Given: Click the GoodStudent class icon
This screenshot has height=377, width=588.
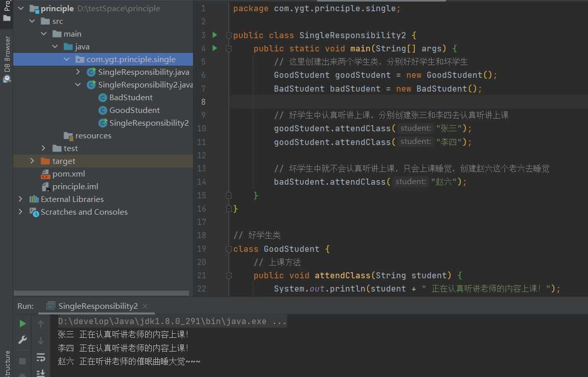Looking at the screenshot, I should point(103,110).
